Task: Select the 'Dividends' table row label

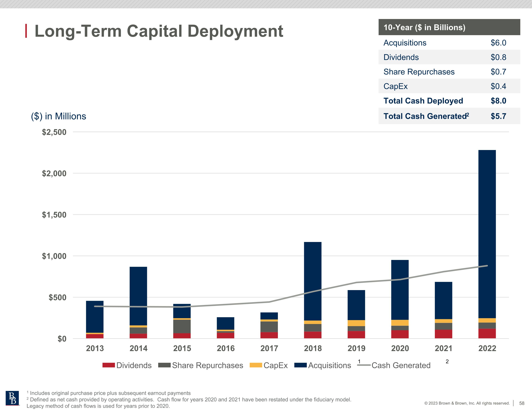Action: tap(401, 57)
